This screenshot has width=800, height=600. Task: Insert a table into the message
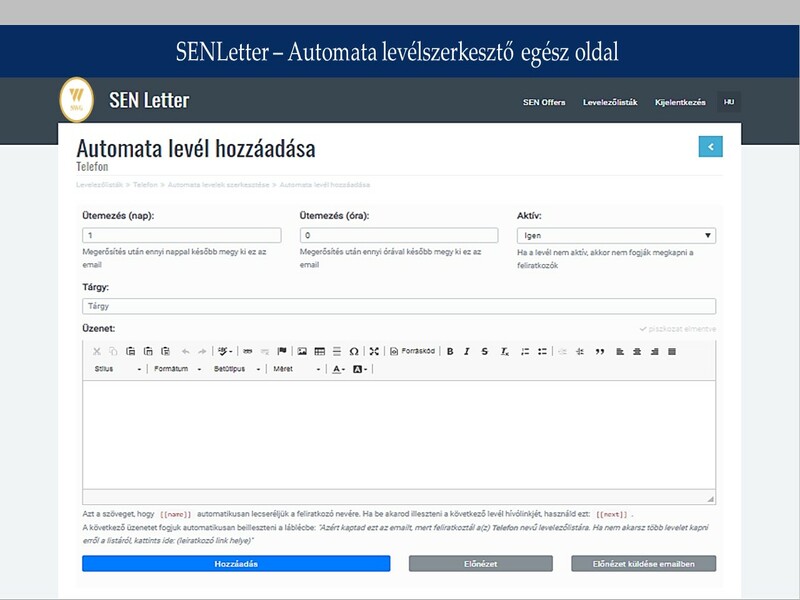pos(320,351)
